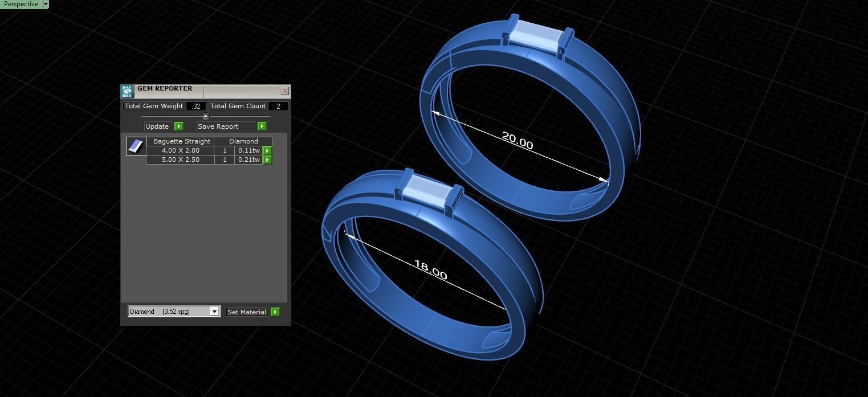Click the green arrow on the 0.11tw row
Viewport: 868px width, 397px height.
click(x=267, y=151)
